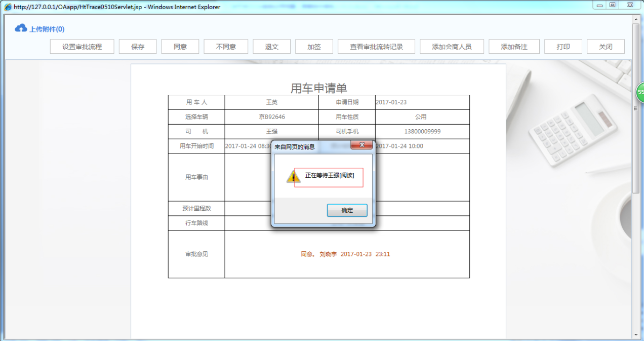Close the 来自网页的消息 dialog
This screenshot has width=644, height=341.
tap(361, 145)
